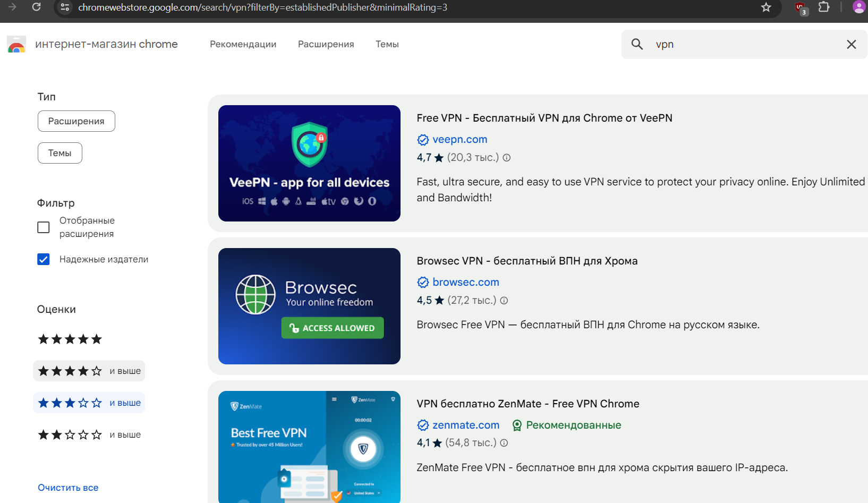Screen dimensions: 868x503
Task: Open Темы in top navigation
Action: pos(387,44)
